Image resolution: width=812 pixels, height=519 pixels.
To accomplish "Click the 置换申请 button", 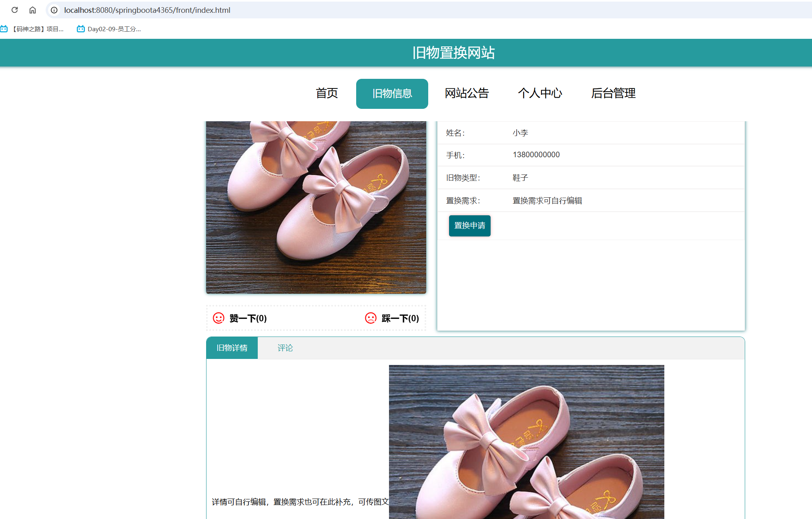I will click(469, 226).
